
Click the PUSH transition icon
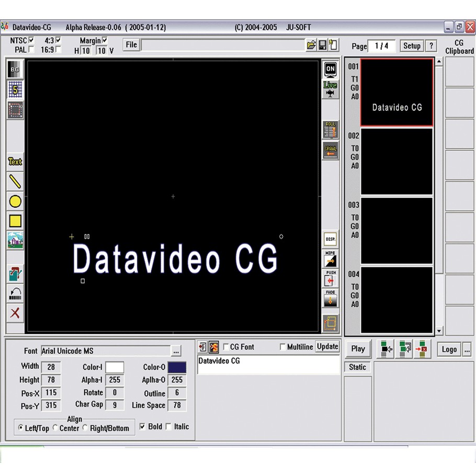330,277
